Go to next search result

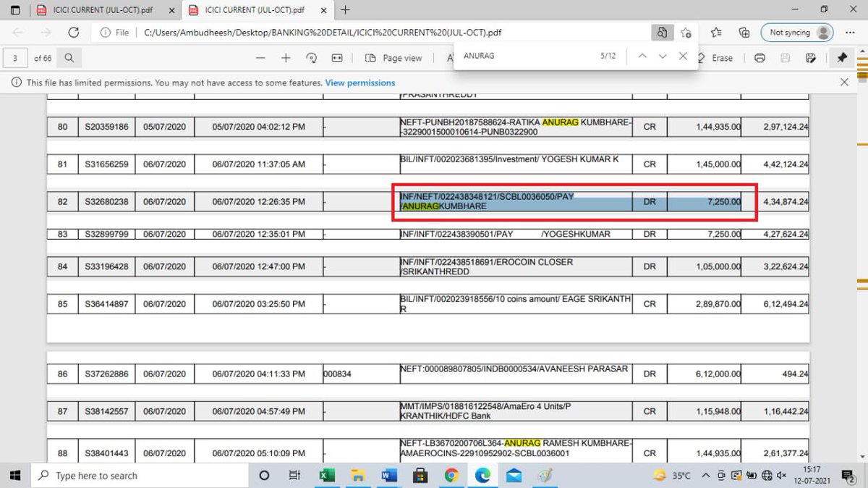point(663,56)
